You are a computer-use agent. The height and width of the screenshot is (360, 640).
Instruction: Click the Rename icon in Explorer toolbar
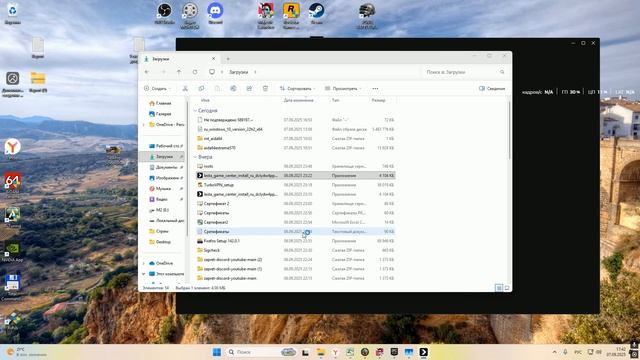click(x=233, y=89)
